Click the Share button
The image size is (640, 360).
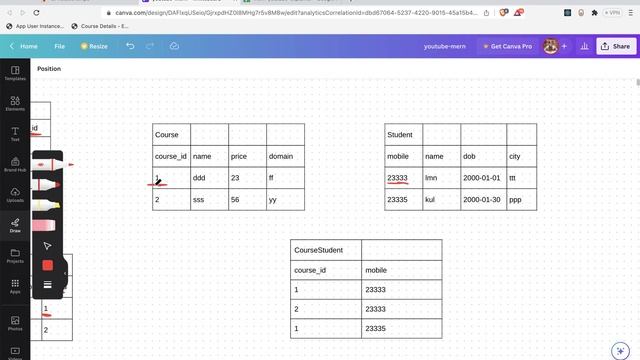(616, 46)
